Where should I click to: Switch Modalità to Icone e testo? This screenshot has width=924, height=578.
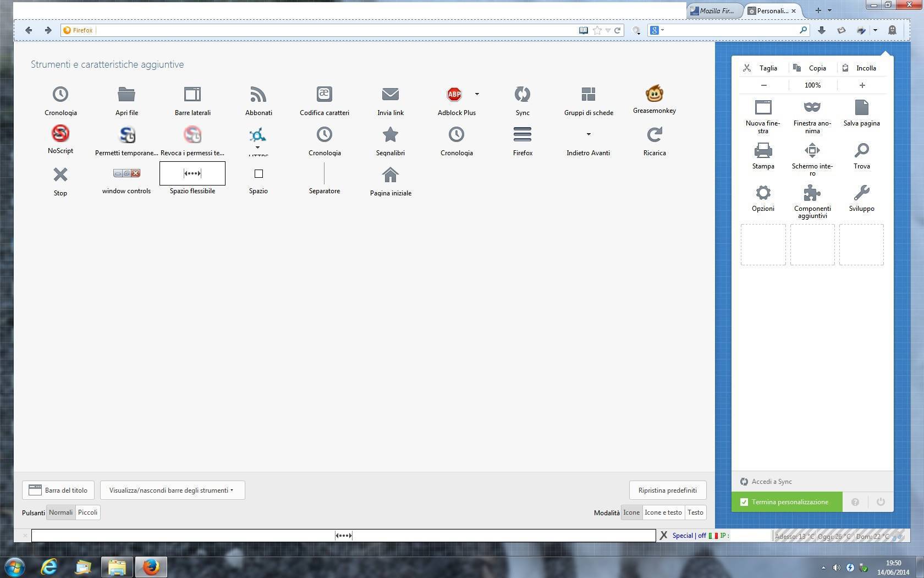point(663,512)
